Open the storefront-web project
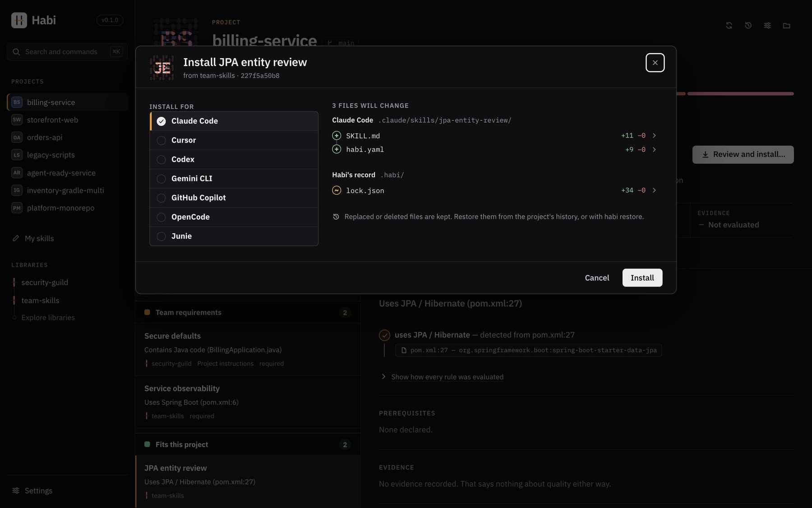The image size is (812, 508). (67, 120)
